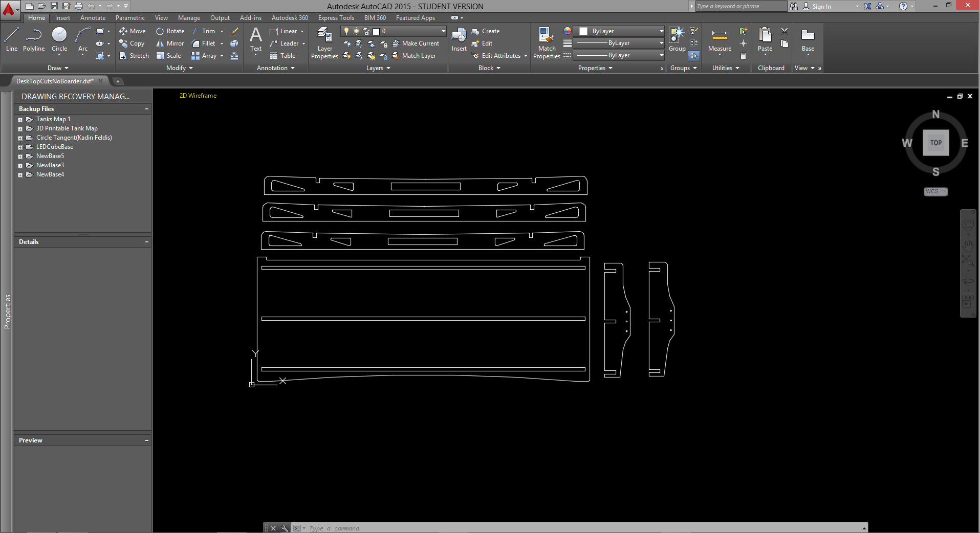Open the Annotate ribbon tab
Screen dimensions: 980x533
(x=93, y=18)
